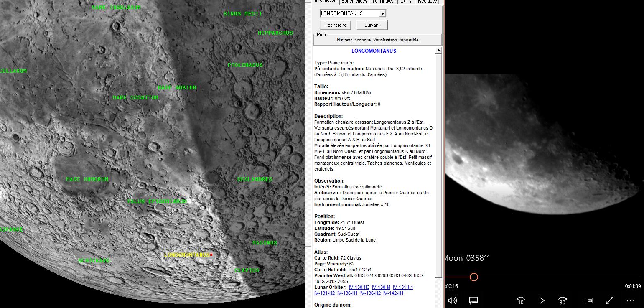This screenshot has width=644, height=308.
Task: Click the formation name input field
Action: click(x=349, y=13)
